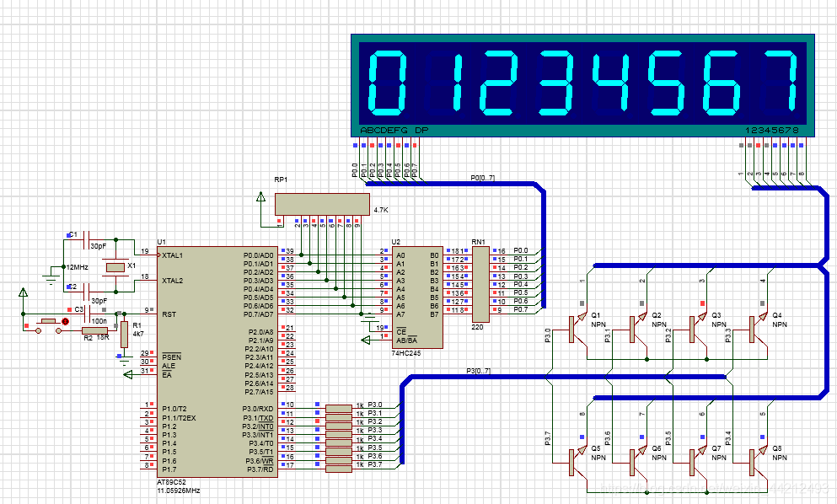Toggle the reset push button switch

(x=49, y=325)
